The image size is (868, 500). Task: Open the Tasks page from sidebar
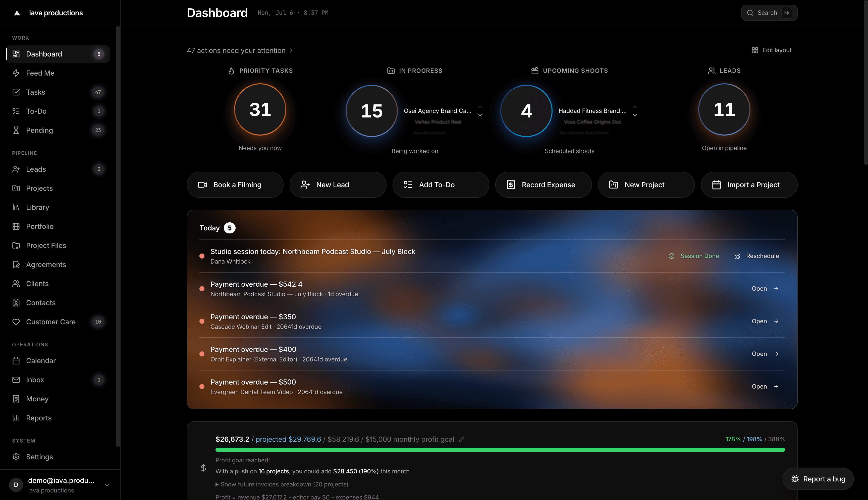(58, 92)
